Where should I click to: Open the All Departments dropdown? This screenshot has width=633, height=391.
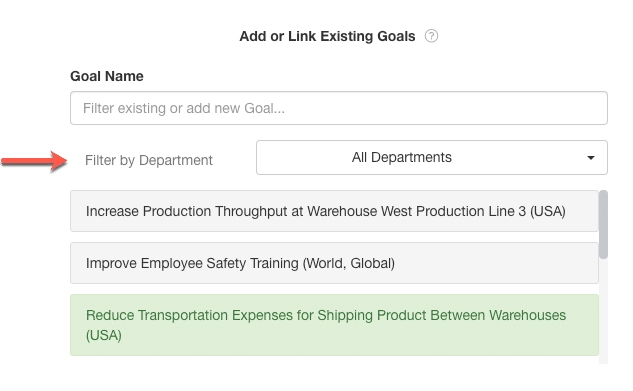[432, 157]
